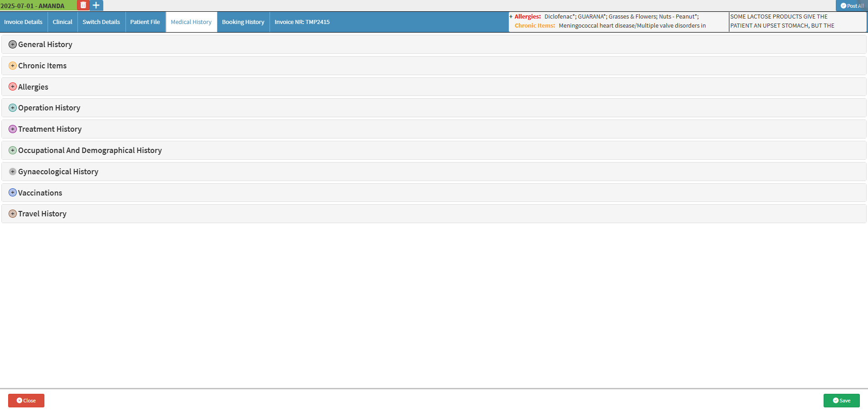Open the Booking History tab
This screenshot has width=868, height=411.
click(243, 22)
